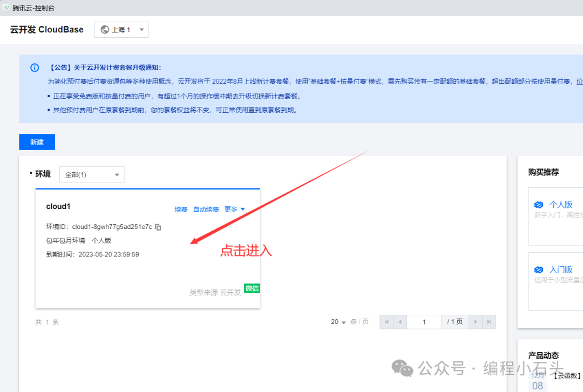This screenshot has height=392, width=583.
Task: Click the expiry time 2023-05-20 23:59:59
Action: pos(109,254)
